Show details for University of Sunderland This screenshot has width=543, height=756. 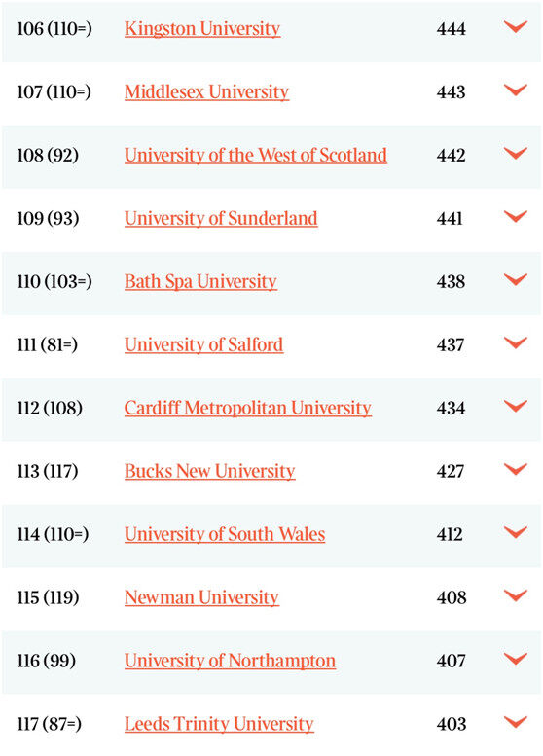tap(516, 216)
